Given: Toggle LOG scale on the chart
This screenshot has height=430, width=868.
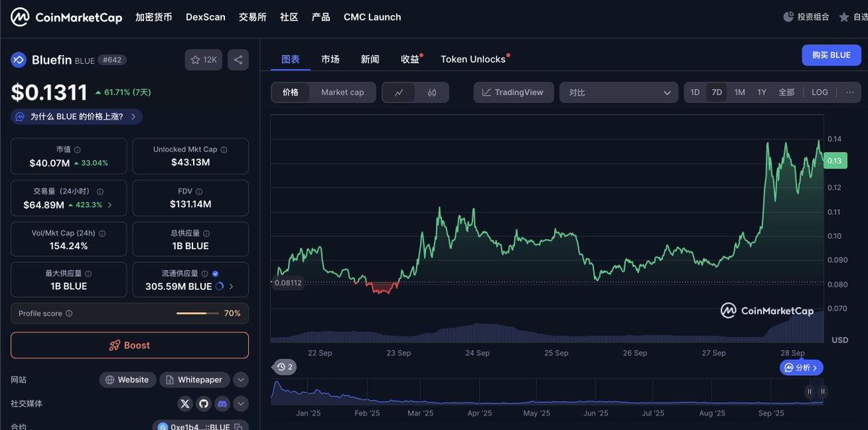Looking at the screenshot, I should [x=820, y=93].
